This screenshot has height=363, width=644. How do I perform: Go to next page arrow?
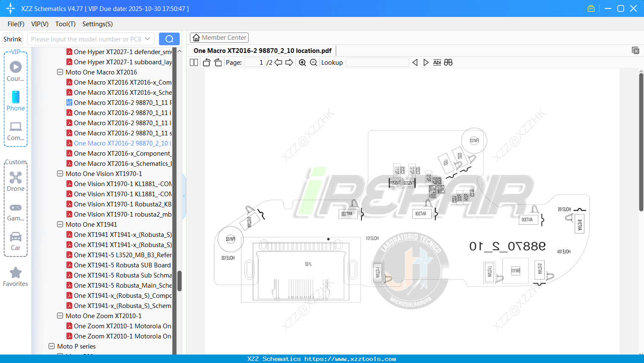coord(289,63)
